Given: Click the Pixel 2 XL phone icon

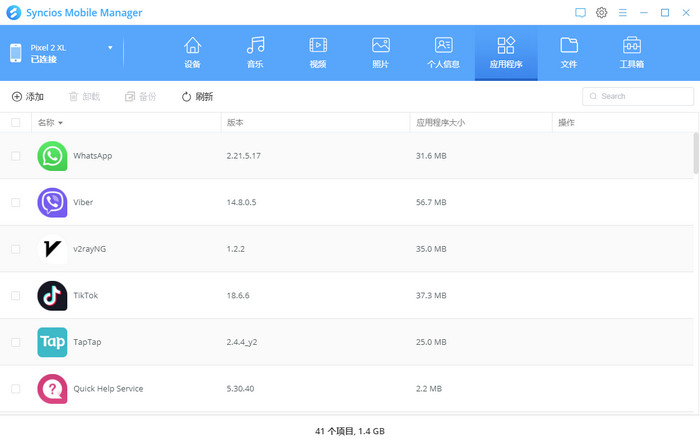Looking at the screenshot, I should pos(16,53).
